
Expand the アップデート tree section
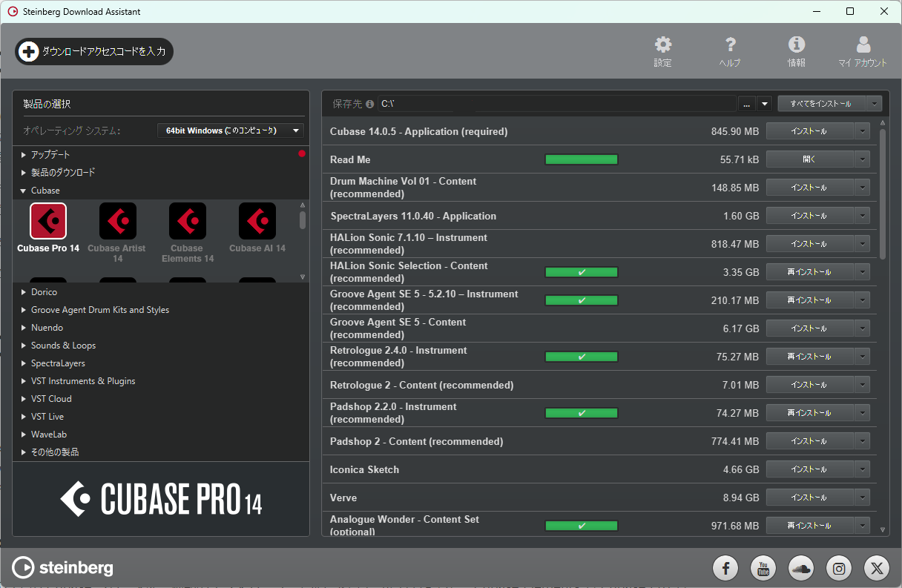click(24, 155)
